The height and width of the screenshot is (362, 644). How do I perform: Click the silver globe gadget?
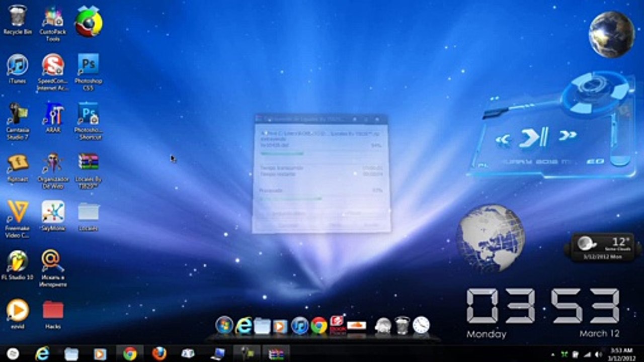click(x=491, y=238)
